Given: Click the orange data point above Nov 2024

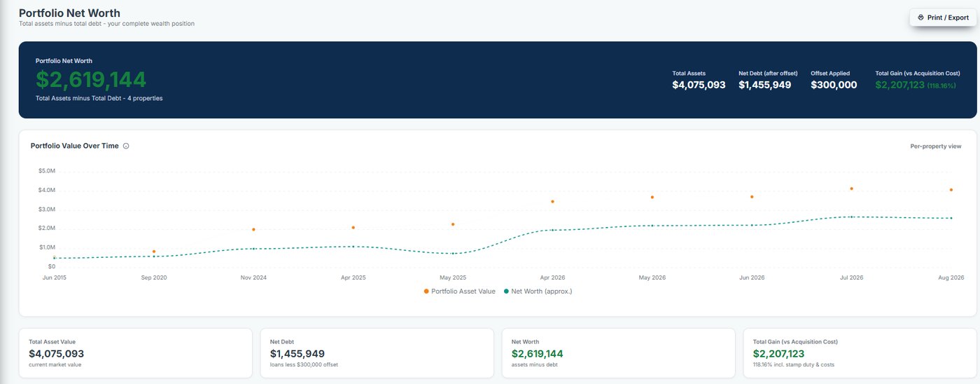Looking at the screenshot, I should click(x=253, y=229).
